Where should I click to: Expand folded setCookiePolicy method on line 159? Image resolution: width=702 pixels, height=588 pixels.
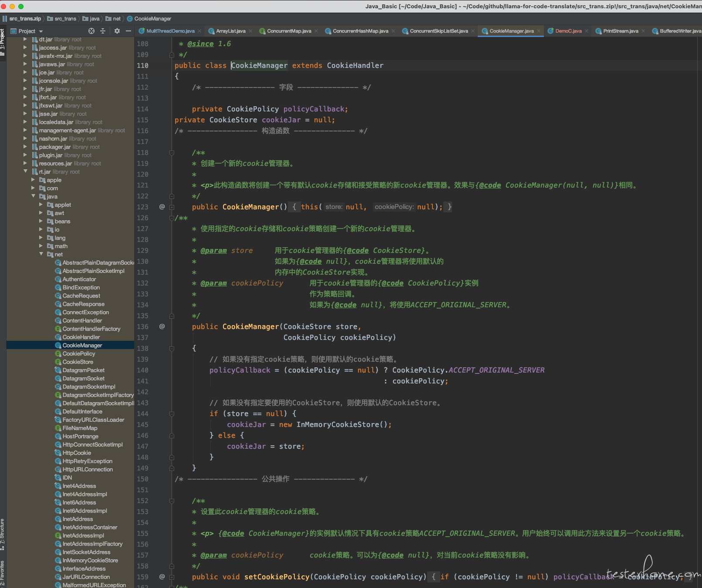point(172,577)
